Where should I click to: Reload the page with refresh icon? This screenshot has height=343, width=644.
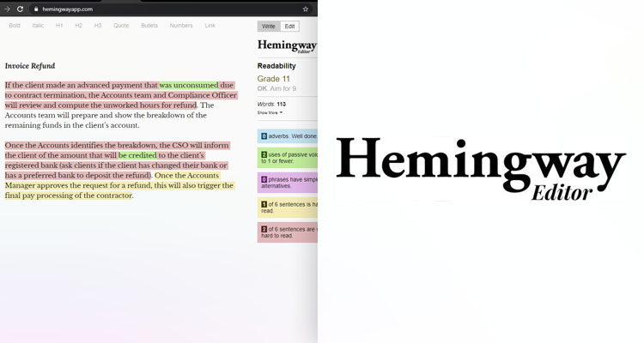tap(20, 9)
